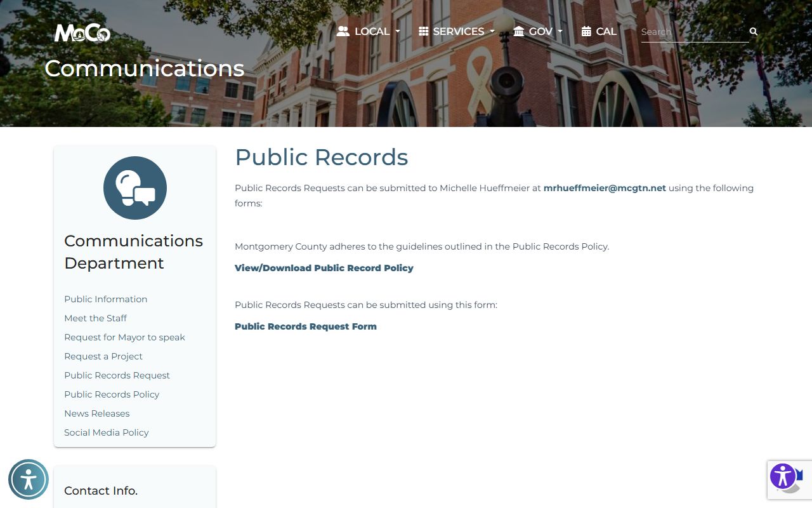Image resolution: width=812 pixels, height=508 pixels.
Task: Click the search magnifier icon
Action: pos(754,31)
